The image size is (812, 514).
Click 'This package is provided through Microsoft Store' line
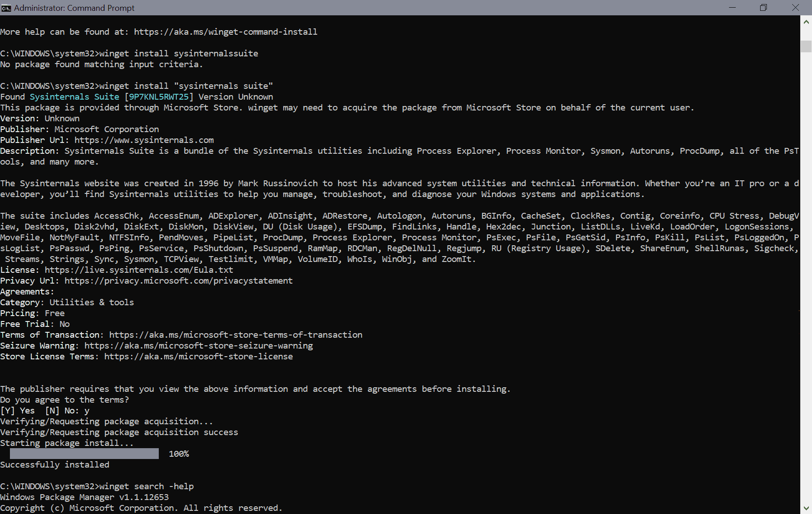point(347,108)
